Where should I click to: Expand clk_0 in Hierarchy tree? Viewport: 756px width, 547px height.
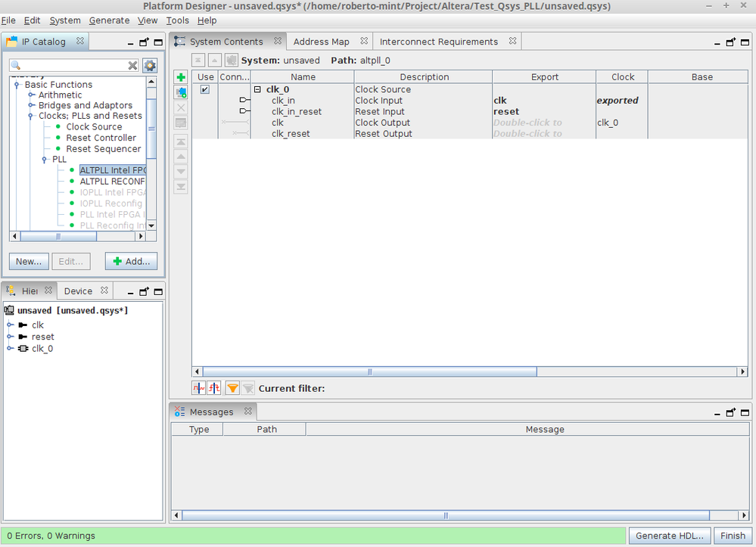pyautogui.click(x=10, y=348)
